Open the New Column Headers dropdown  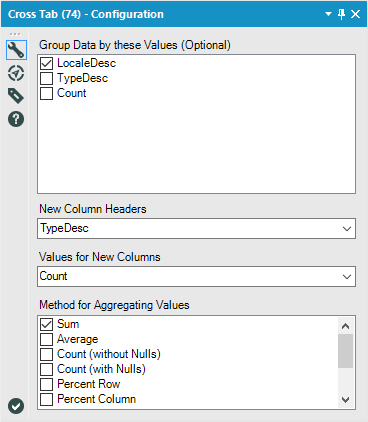(196, 229)
